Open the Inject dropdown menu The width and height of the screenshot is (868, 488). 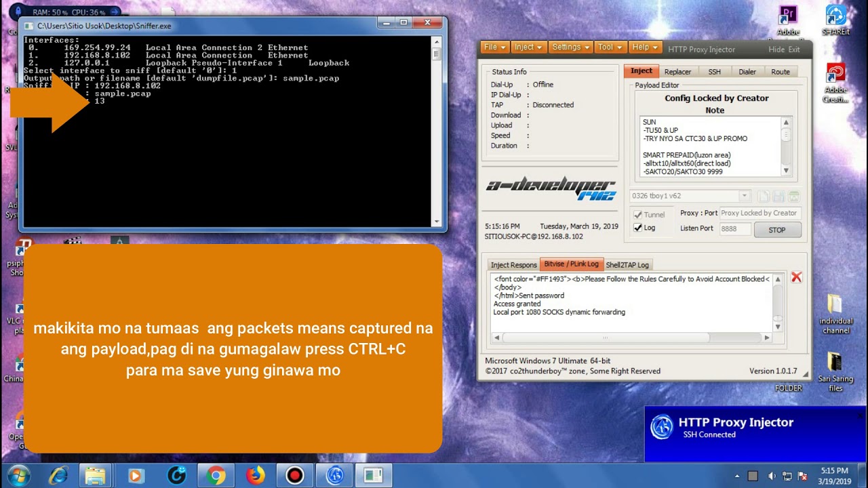click(x=528, y=47)
